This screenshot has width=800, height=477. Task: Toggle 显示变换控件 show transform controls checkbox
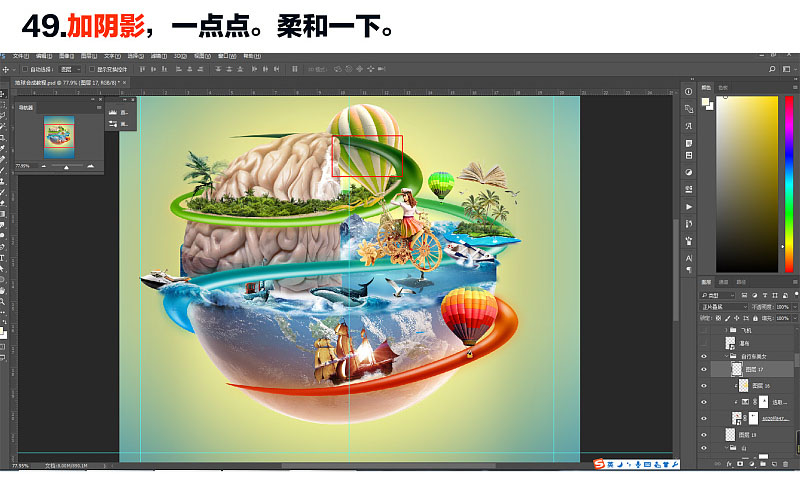92,69
